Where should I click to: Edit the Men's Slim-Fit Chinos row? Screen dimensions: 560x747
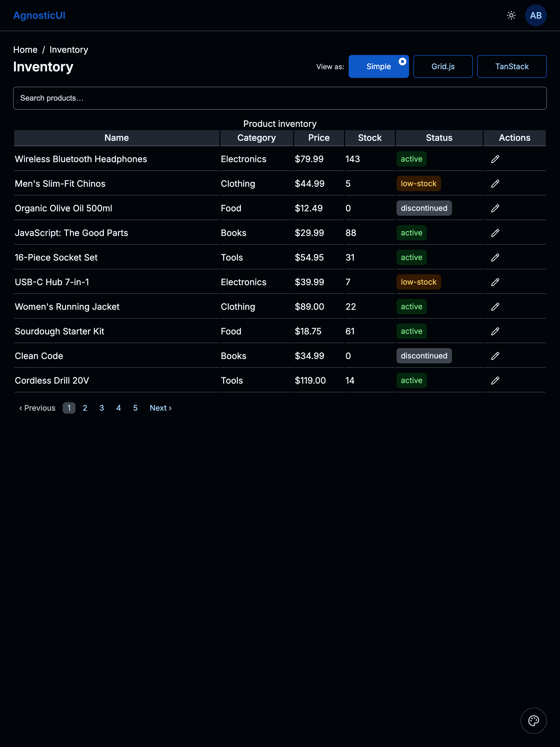pyautogui.click(x=495, y=183)
